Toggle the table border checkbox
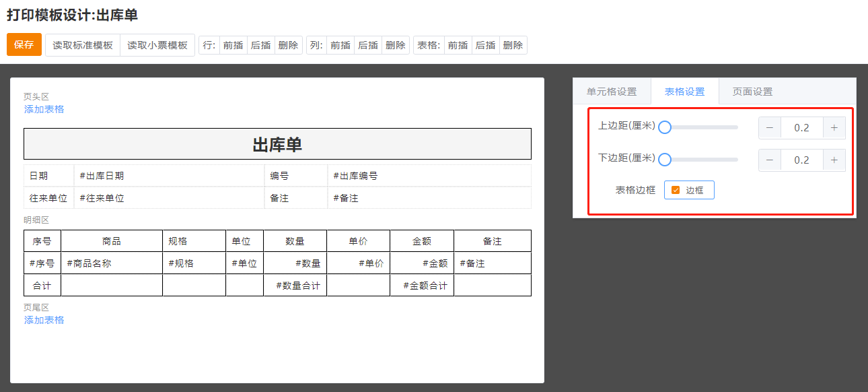The height and width of the screenshot is (392, 868). pos(676,190)
